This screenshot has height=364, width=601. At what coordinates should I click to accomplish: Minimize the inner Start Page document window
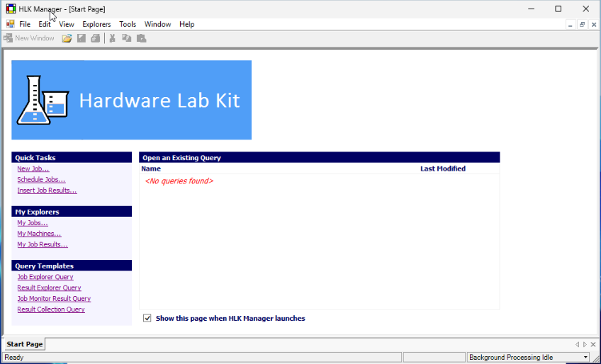pyautogui.click(x=571, y=25)
